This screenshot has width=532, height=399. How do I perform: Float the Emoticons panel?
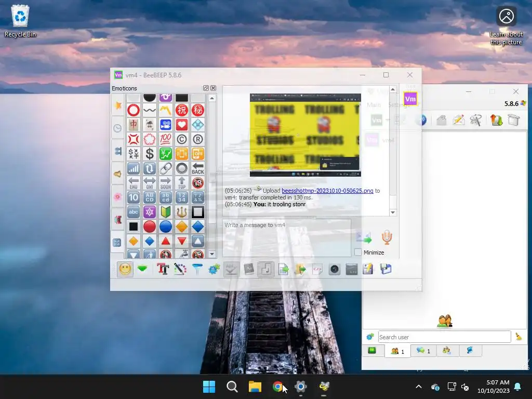pyautogui.click(x=206, y=88)
